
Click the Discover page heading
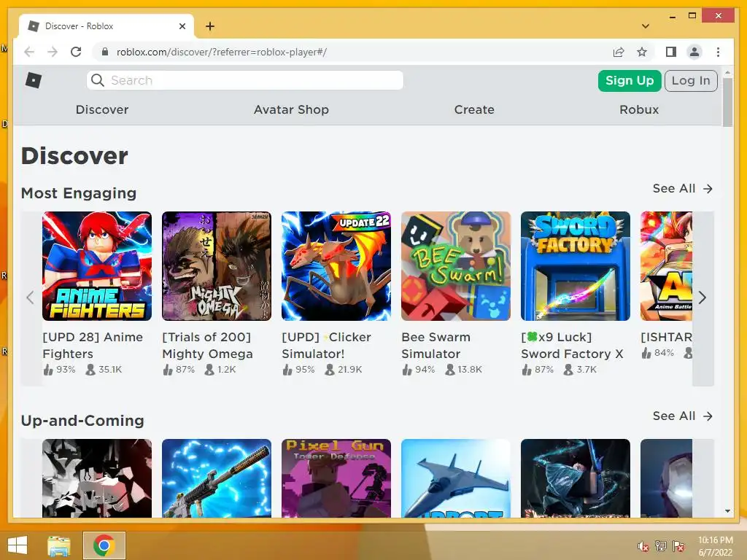click(75, 156)
